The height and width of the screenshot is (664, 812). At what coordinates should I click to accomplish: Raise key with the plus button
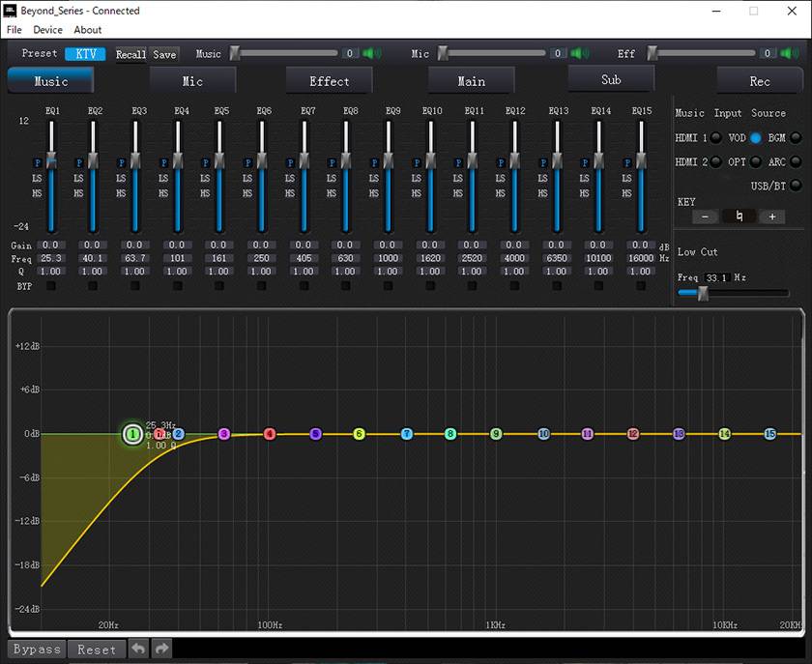(x=771, y=217)
